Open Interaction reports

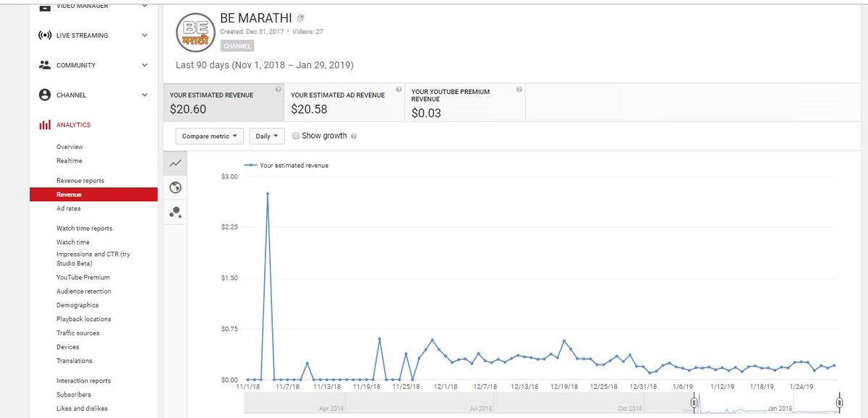(x=84, y=381)
